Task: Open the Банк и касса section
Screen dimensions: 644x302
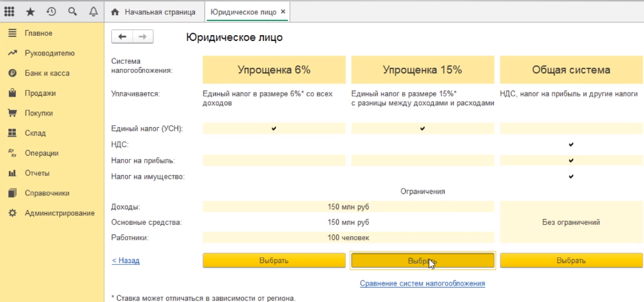Action: coord(47,73)
